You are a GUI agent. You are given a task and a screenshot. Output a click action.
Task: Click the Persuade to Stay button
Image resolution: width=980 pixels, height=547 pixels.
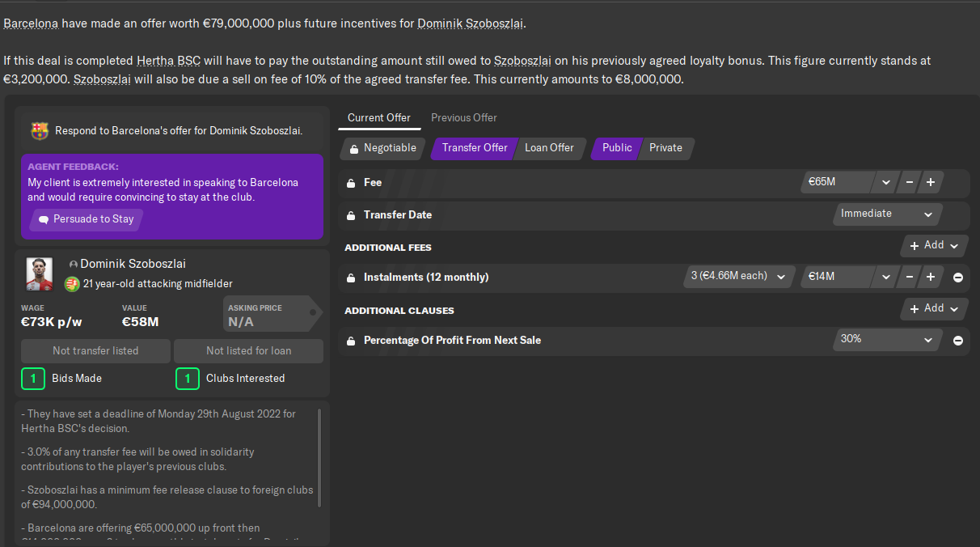[86, 219]
